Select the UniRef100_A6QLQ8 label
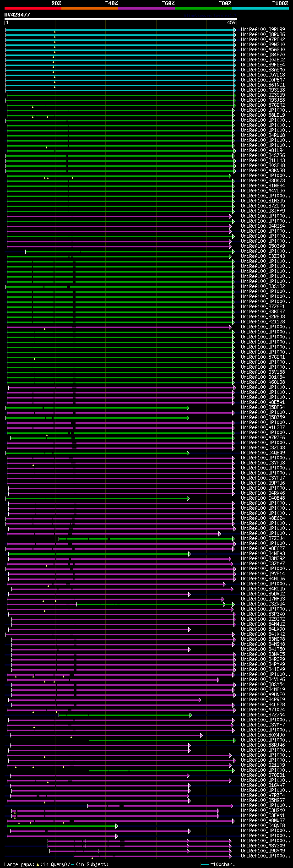Image resolution: width=293 pixels, height=868 pixels. [263, 382]
